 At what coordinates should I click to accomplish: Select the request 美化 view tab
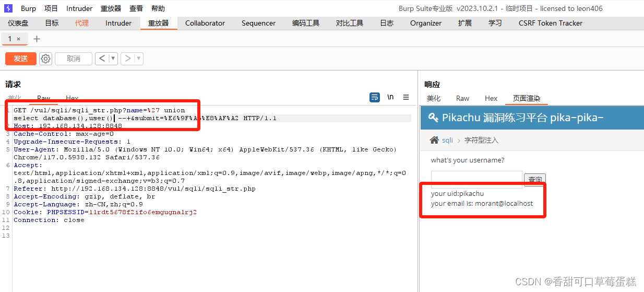click(x=15, y=98)
